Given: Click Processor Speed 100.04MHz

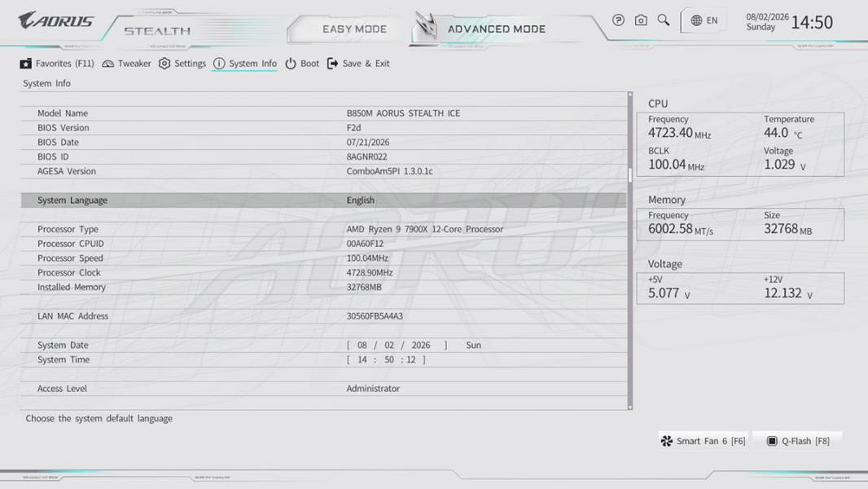Looking at the screenshot, I should point(367,258).
